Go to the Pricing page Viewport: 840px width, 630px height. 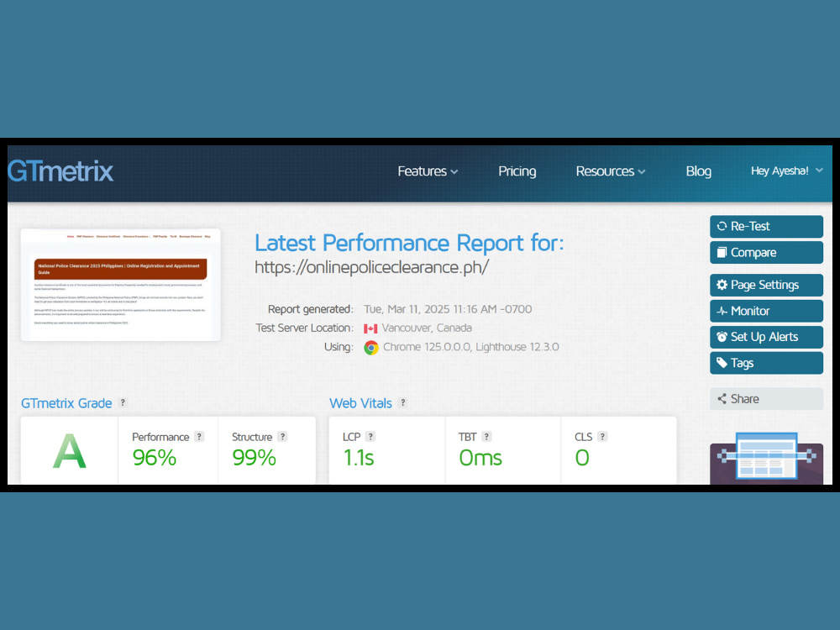(x=517, y=171)
